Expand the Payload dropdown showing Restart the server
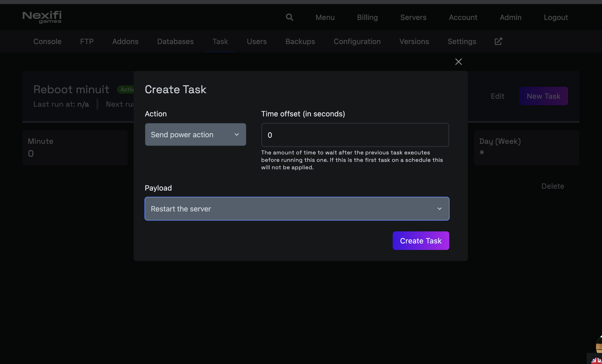Viewport: 602px width, 364px height. pyautogui.click(x=297, y=209)
